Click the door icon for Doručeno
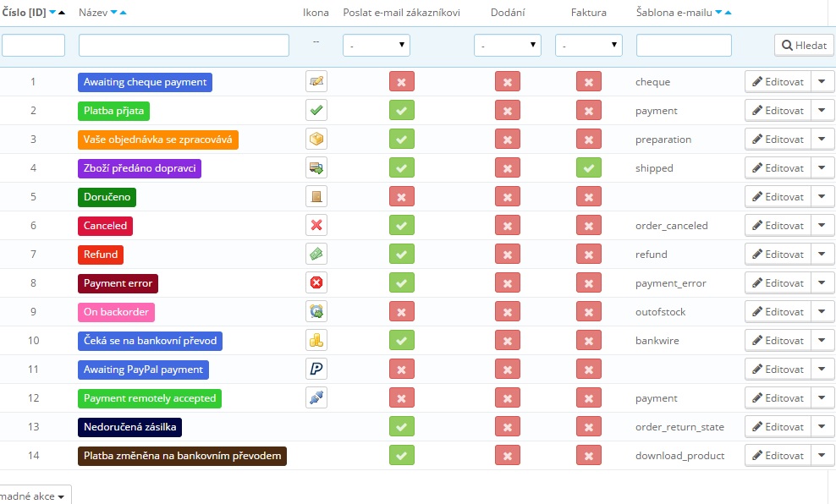The height and width of the screenshot is (504, 836). click(x=316, y=196)
